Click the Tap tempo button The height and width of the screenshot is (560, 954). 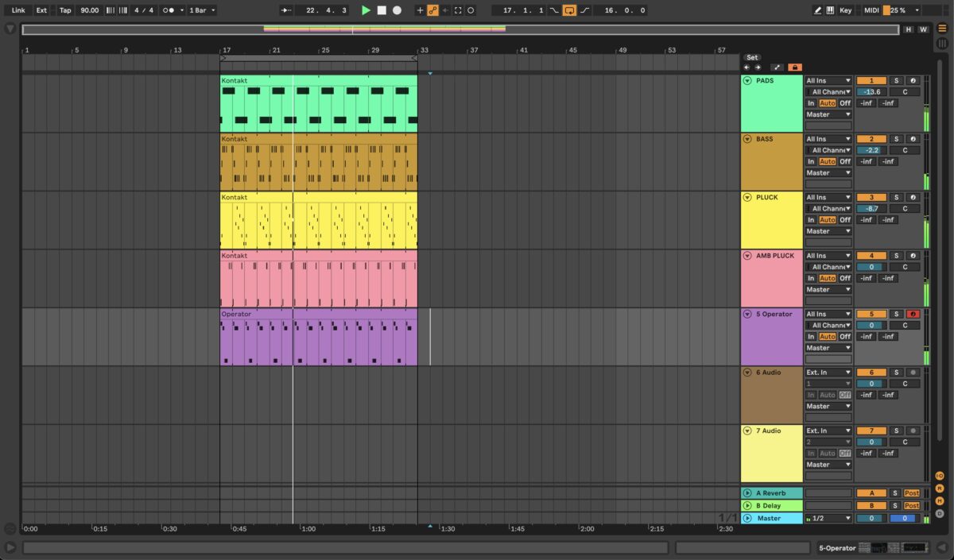click(x=65, y=10)
